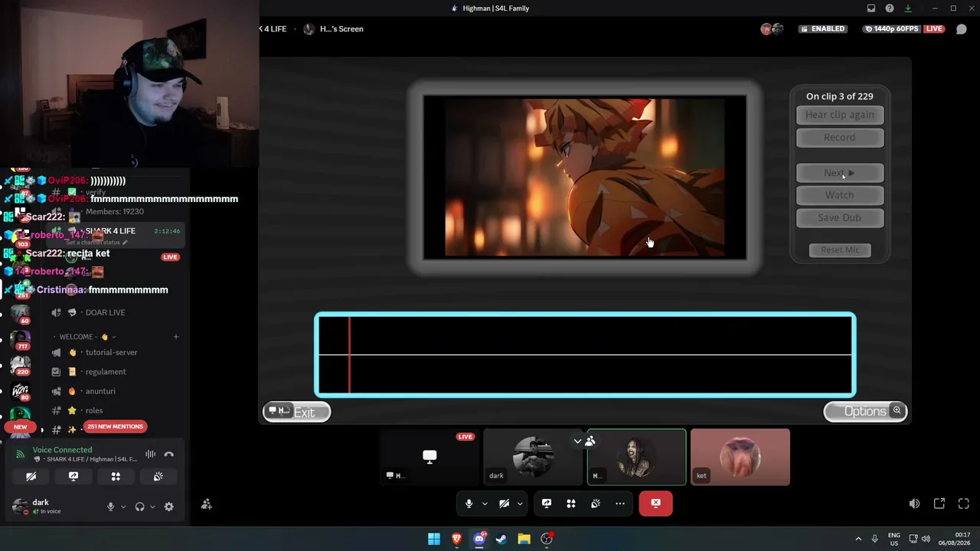The image size is (980, 551).
Task: Enter full screen for the stream
Action: [964, 504]
